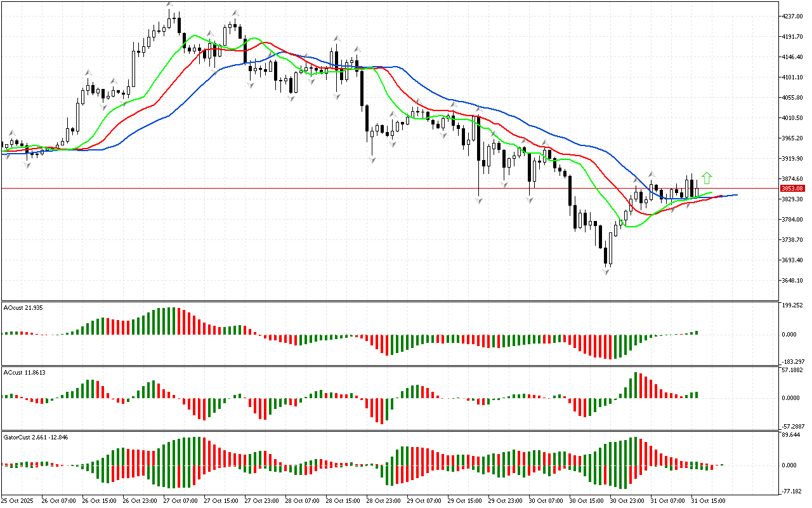812x508 pixels.
Task: Select the up fractal above the highest candle
Action: (x=169, y=6)
